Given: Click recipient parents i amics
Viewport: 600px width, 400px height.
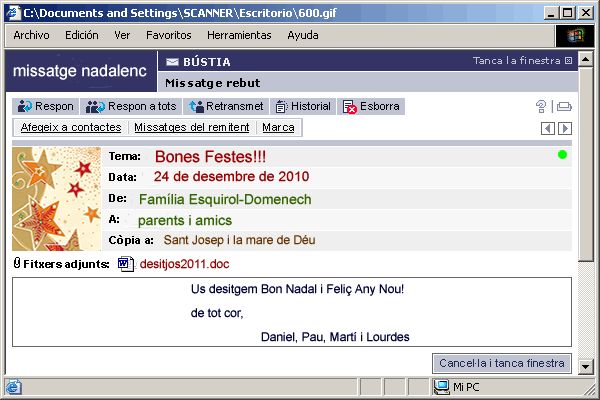Looking at the screenshot, I should (x=185, y=220).
